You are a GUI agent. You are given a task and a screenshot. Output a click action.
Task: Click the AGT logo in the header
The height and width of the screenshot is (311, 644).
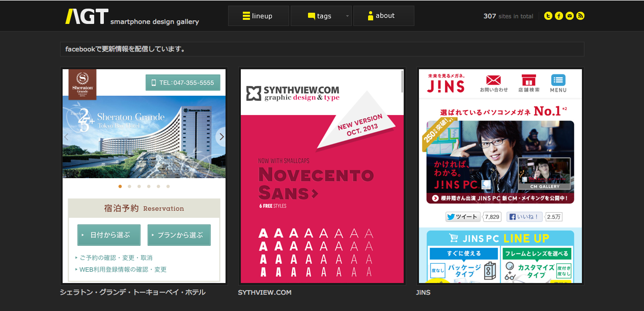(87, 16)
